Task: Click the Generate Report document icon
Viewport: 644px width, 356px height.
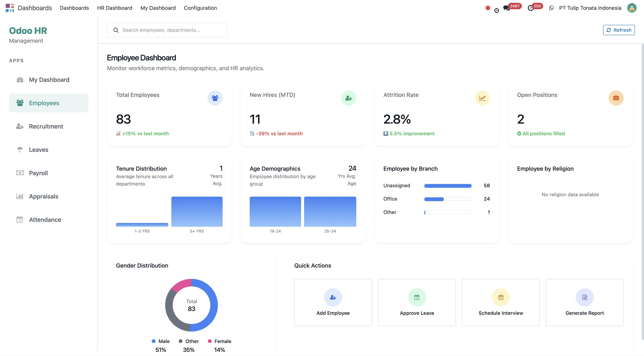Action: [584, 297]
